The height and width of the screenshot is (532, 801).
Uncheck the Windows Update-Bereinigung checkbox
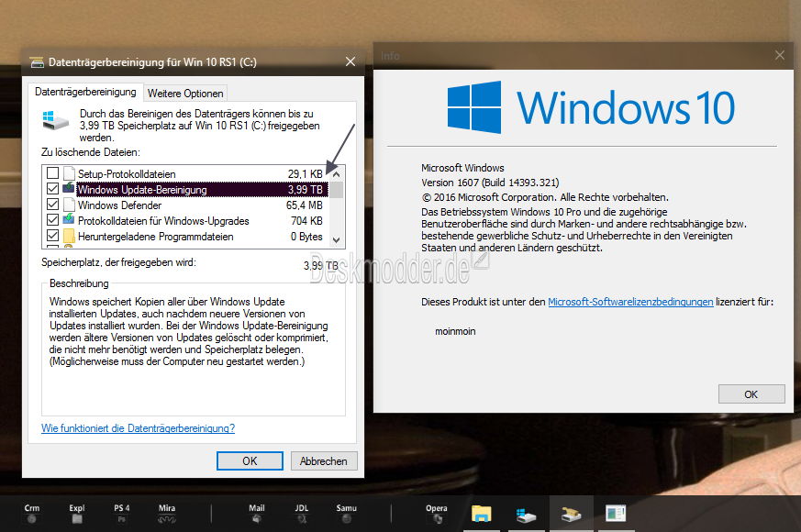pyautogui.click(x=52, y=188)
